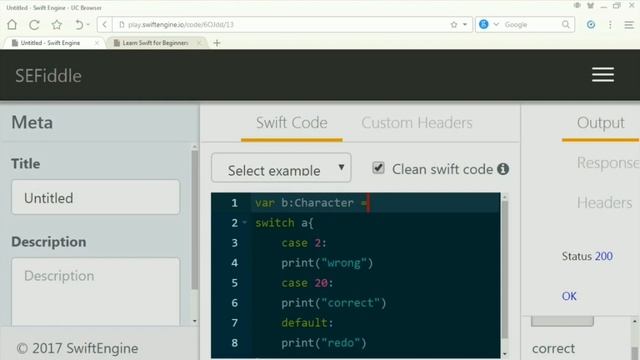Reload the page with the refresh icon
This screenshot has width=640, height=360.
(34, 24)
